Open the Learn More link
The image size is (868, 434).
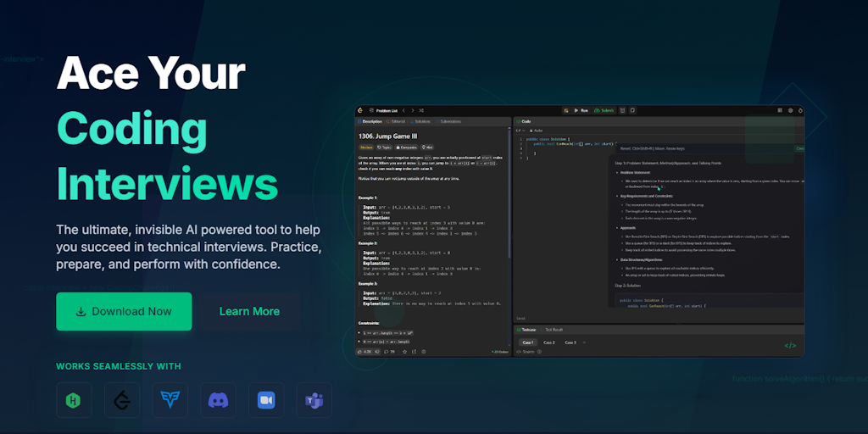249,311
